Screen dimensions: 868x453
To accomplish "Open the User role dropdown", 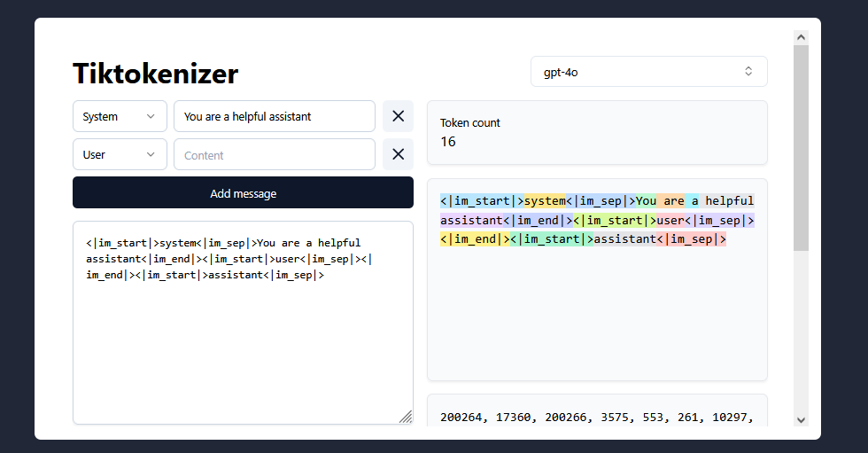I will 120,154.
